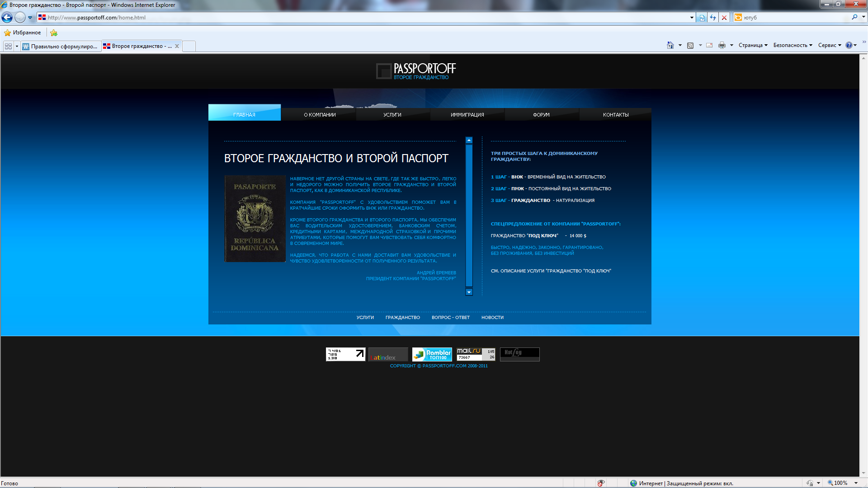The height and width of the screenshot is (488, 868).
Task: Open the ФОРУМ navigation tab
Action: click(x=541, y=115)
